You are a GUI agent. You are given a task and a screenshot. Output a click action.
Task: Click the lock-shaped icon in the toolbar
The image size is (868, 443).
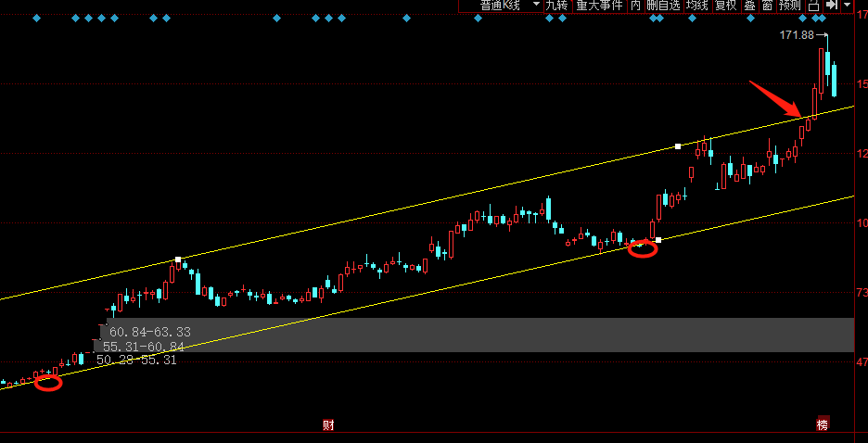pyautogui.click(x=813, y=6)
